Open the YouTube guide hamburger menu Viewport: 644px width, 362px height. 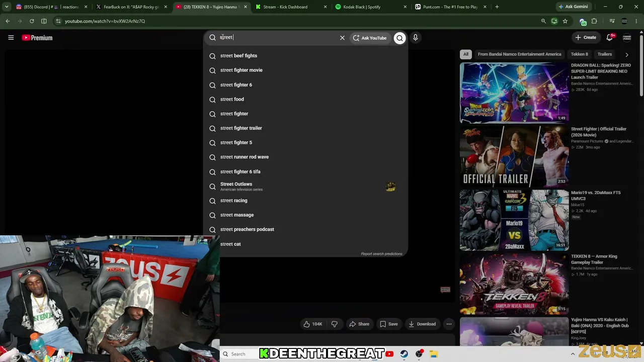pos(11,38)
